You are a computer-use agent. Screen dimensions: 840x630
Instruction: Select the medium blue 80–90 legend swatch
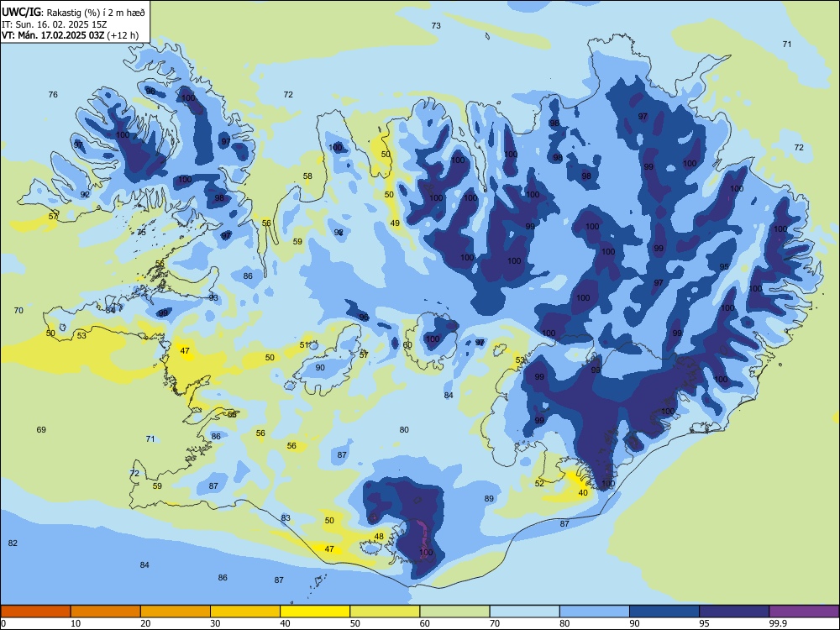tap(595, 612)
